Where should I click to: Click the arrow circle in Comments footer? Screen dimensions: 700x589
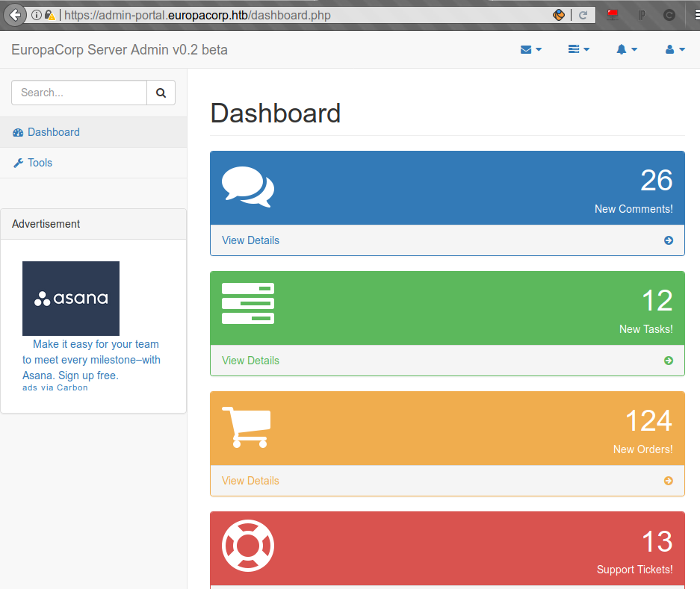click(669, 240)
